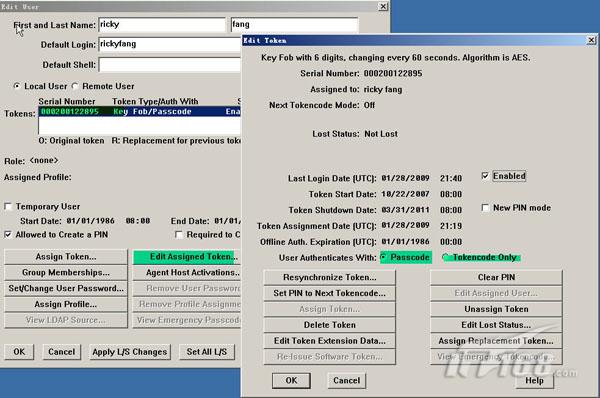The image size is (600, 398).
Task: Uncheck the Enabled checkbox in Edit Token
Action: [x=485, y=176]
